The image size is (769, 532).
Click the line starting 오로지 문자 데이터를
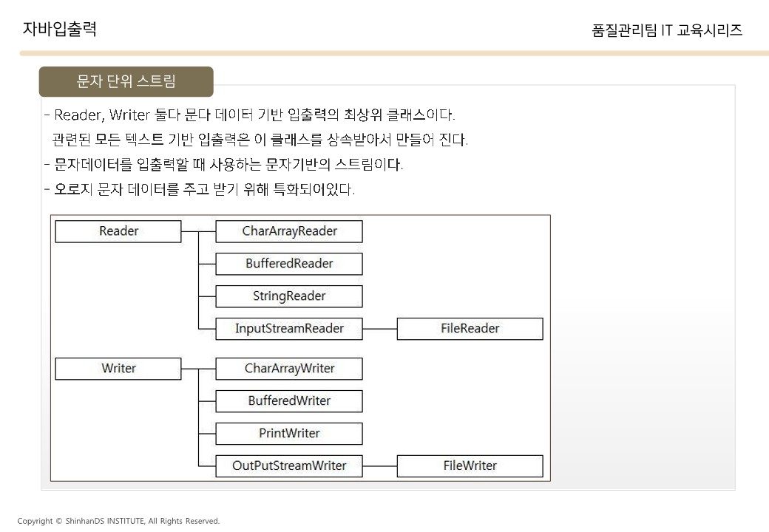[x=200, y=189]
